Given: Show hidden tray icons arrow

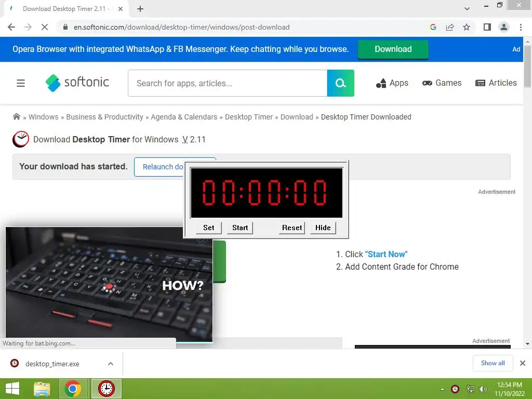Looking at the screenshot, I should [442, 389].
